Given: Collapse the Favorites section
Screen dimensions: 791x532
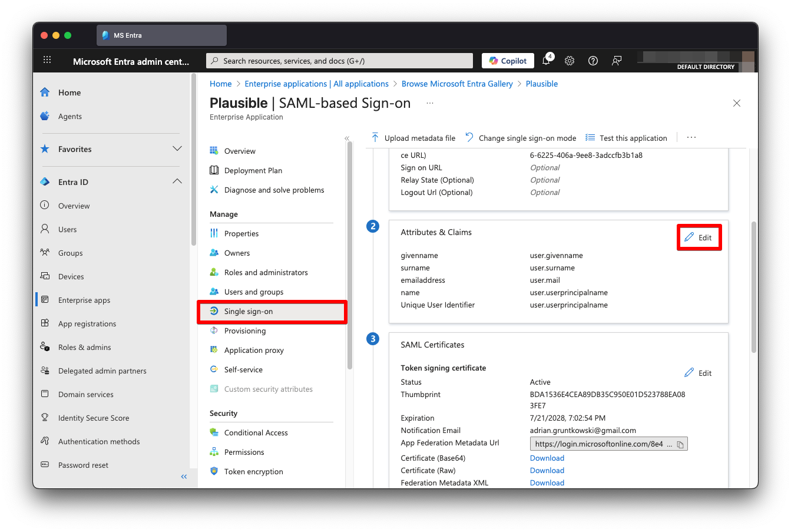Looking at the screenshot, I should pyautogui.click(x=177, y=149).
